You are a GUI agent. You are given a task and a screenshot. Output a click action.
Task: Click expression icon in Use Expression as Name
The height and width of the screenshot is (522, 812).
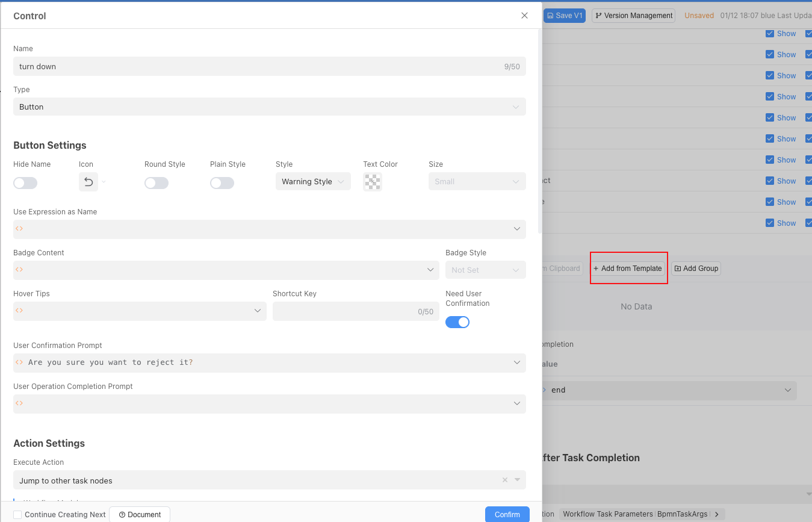(19, 229)
